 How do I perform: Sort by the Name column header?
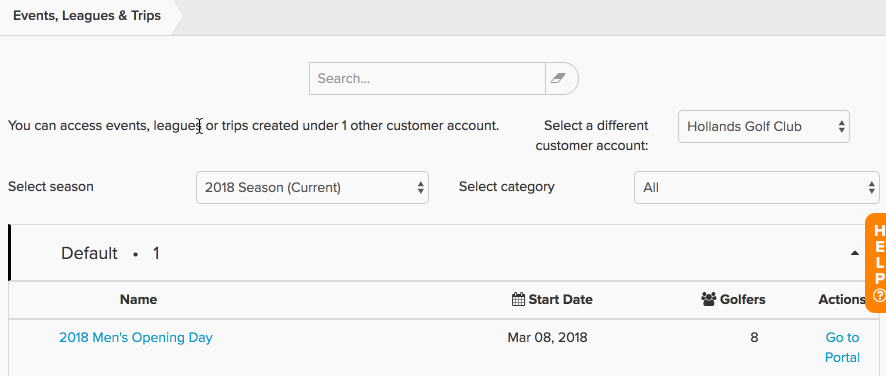138,299
